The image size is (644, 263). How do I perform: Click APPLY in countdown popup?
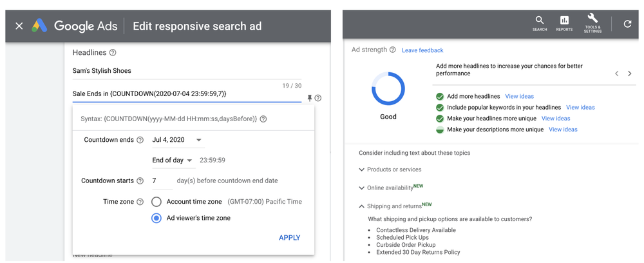[290, 237]
